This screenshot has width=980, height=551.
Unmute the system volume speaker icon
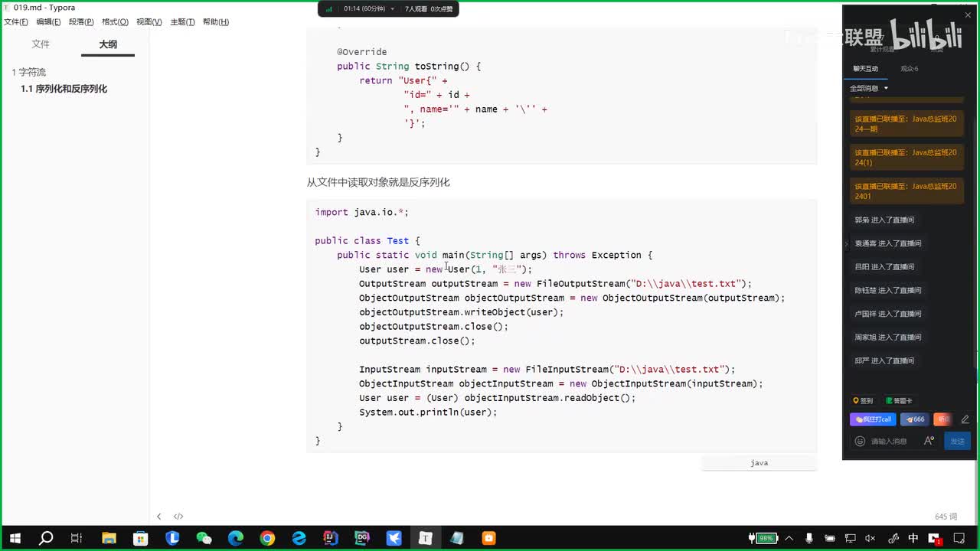871,538
